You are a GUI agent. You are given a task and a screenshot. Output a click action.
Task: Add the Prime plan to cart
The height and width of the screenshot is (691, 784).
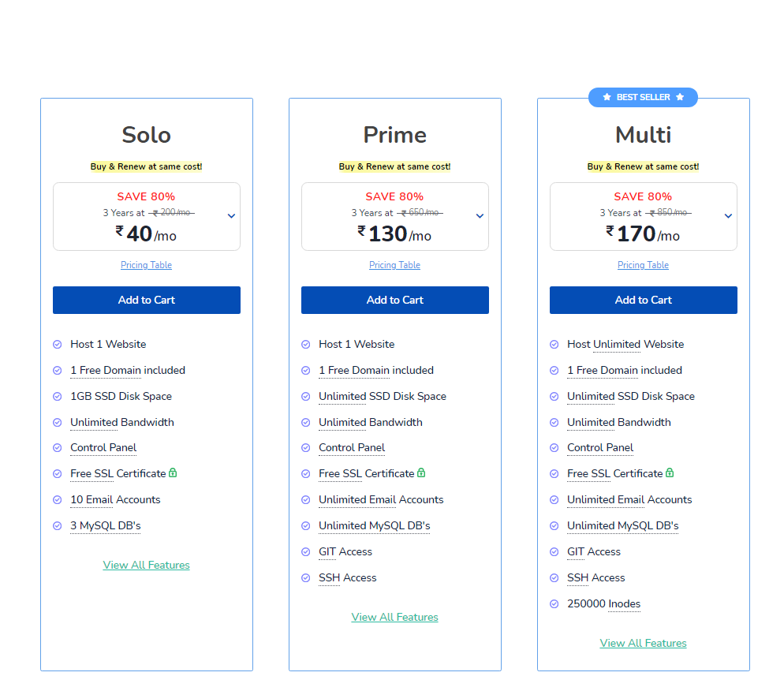pyautogui.click(x=395, y=300)
